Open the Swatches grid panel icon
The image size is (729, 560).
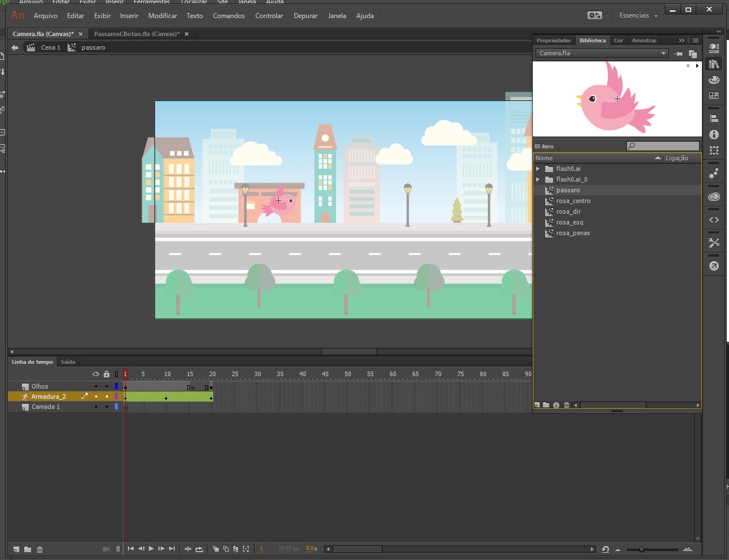(x=714, y=96)
